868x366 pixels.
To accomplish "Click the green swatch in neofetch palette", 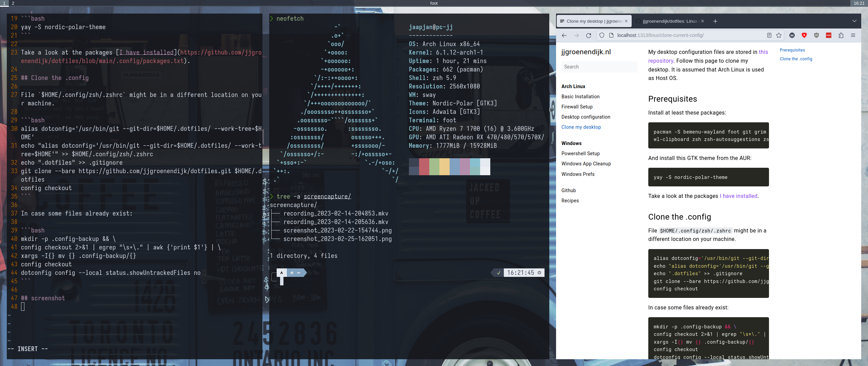I will 434,166.
